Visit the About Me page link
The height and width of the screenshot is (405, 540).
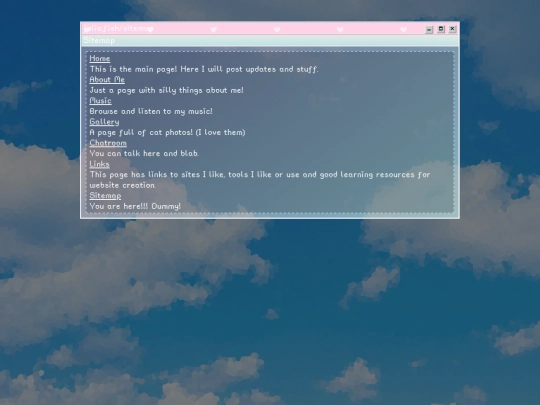(x=107, y=80)
